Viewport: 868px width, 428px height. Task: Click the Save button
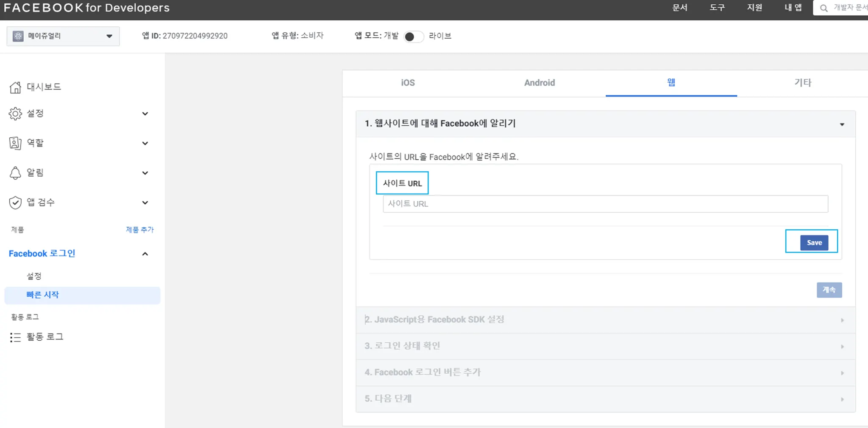(814, 243)
